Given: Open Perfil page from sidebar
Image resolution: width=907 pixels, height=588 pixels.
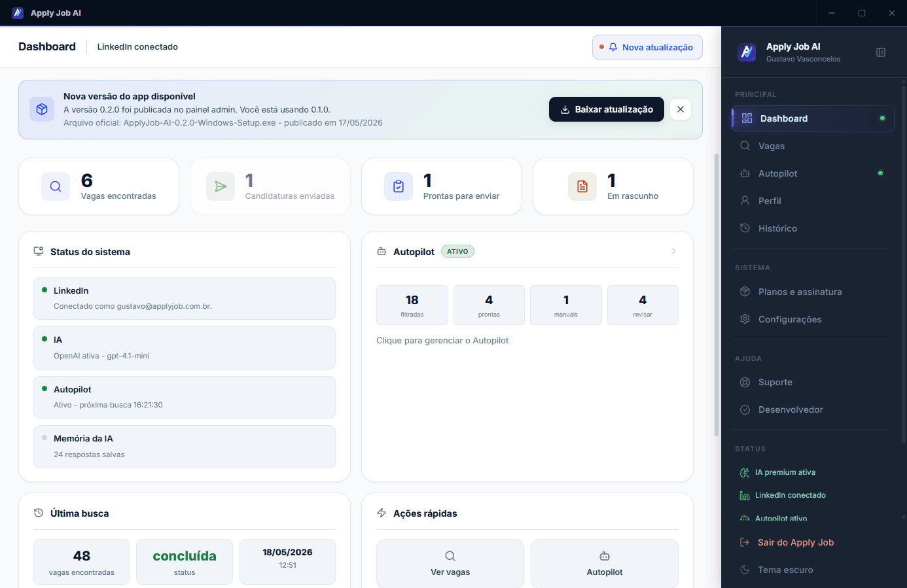Looking at the screenshot, I should coord(813,201).
